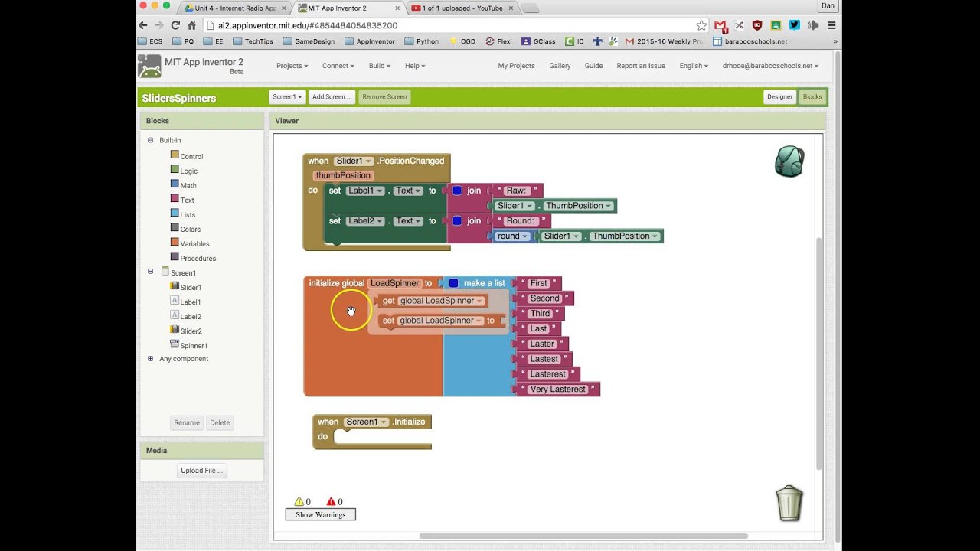980x551 pixels.
Task: Bookmark page with the star icon
Action: (701, 25)
